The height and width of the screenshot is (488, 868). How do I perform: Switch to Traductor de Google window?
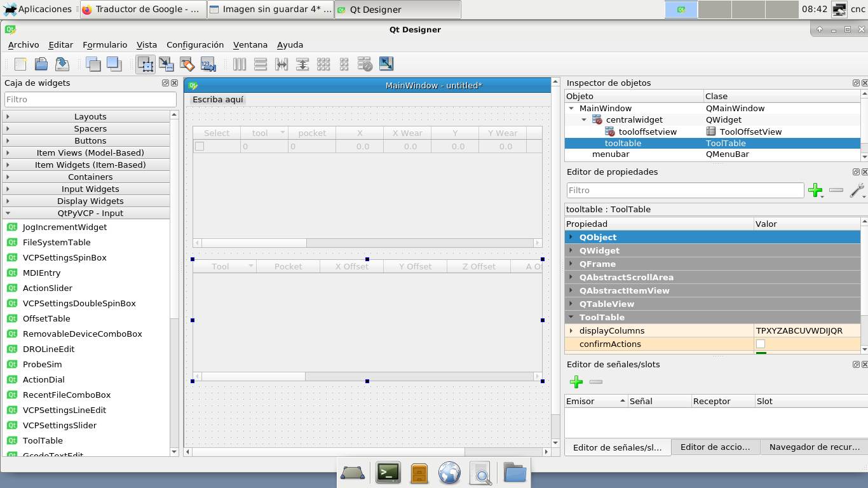click(x=144, y=10)
